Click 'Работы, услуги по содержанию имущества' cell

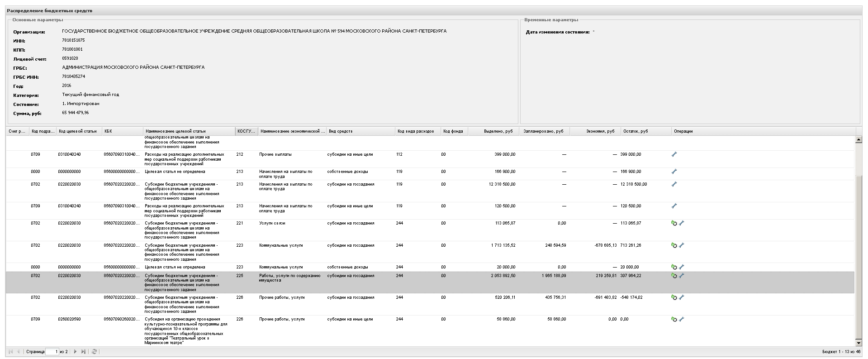pos(289,278)
